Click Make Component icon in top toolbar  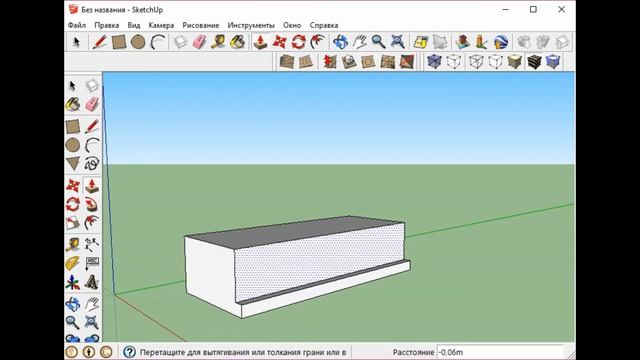click(180, 42)
